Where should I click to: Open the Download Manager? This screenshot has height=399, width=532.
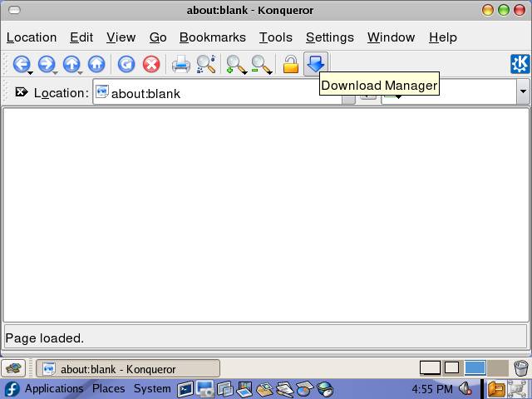coord(315,64)
